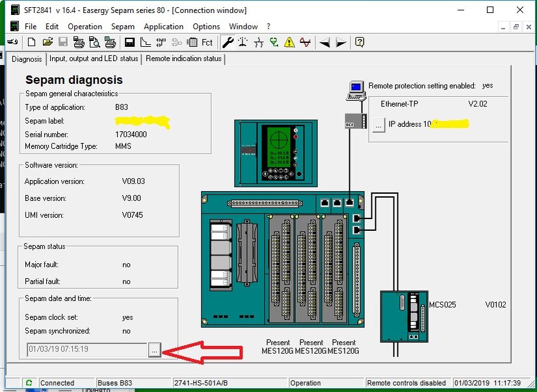Screen dimensions: 537x392
Task: Open the Options menu
Action: (206, 27)
